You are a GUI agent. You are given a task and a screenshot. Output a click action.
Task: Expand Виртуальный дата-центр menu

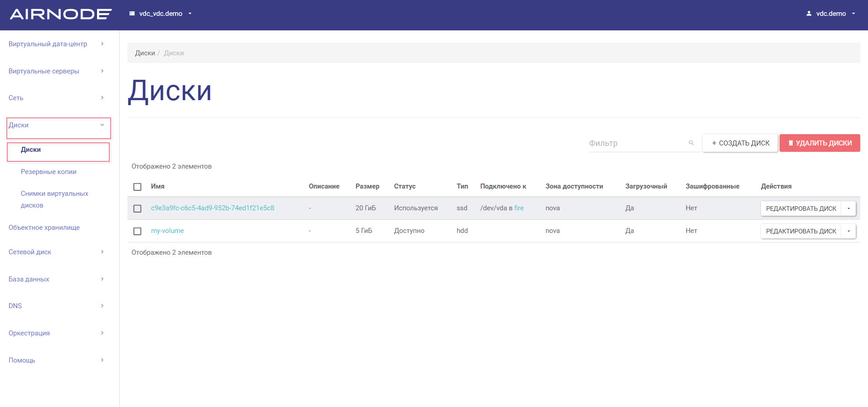pyautogui.click(x=57, y=44)
